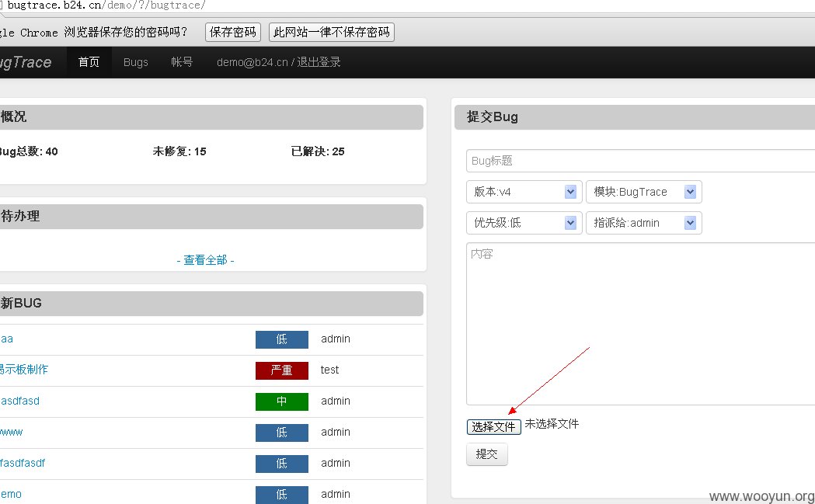The height and width of the screenshot is (504, 815).
Task: Click the 提交 submit button
Action: [487, 454]
